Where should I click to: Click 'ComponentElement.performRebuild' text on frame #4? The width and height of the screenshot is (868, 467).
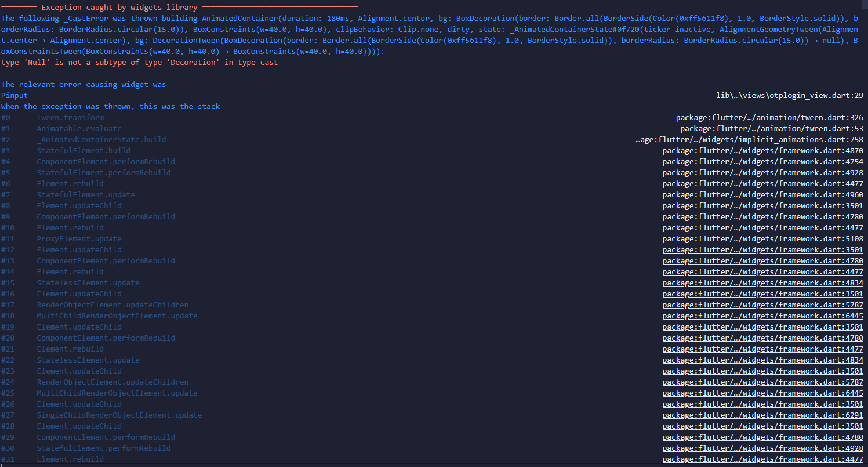click(x=106, y=162)
